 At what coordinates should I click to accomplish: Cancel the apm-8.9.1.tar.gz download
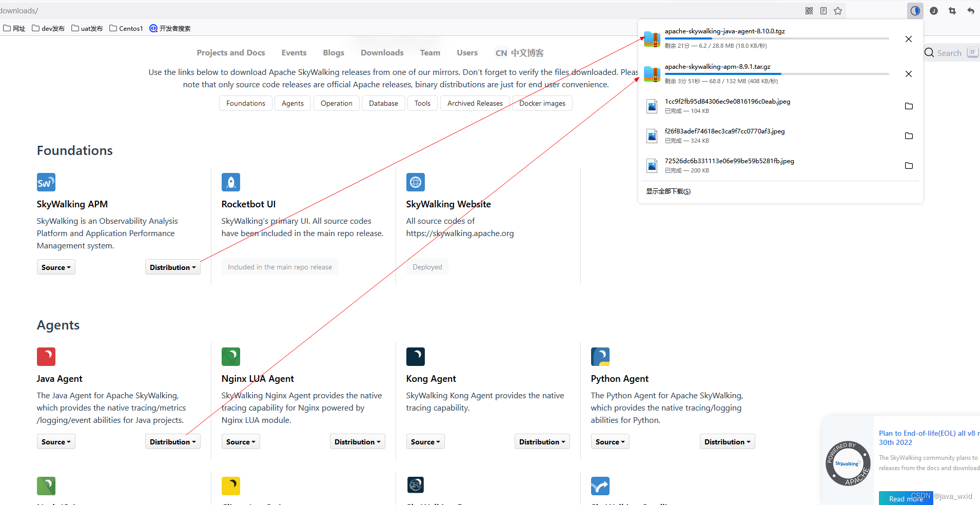tap(909, 74)
